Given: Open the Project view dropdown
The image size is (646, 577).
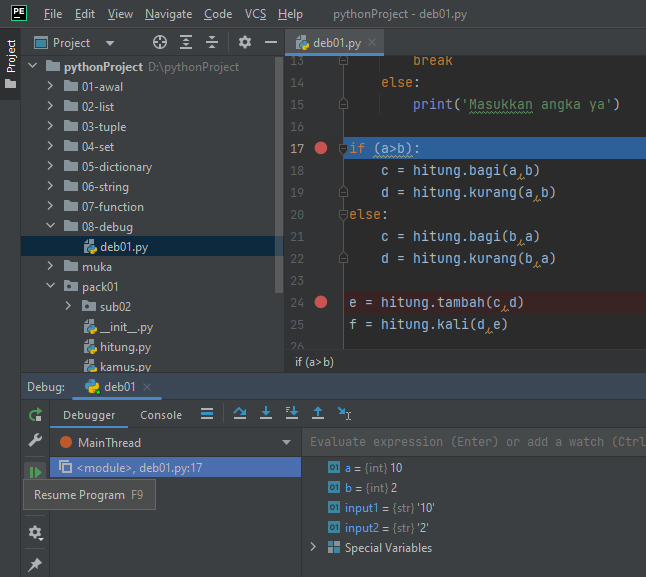Looking at the screenshot, I should [109, 43].
